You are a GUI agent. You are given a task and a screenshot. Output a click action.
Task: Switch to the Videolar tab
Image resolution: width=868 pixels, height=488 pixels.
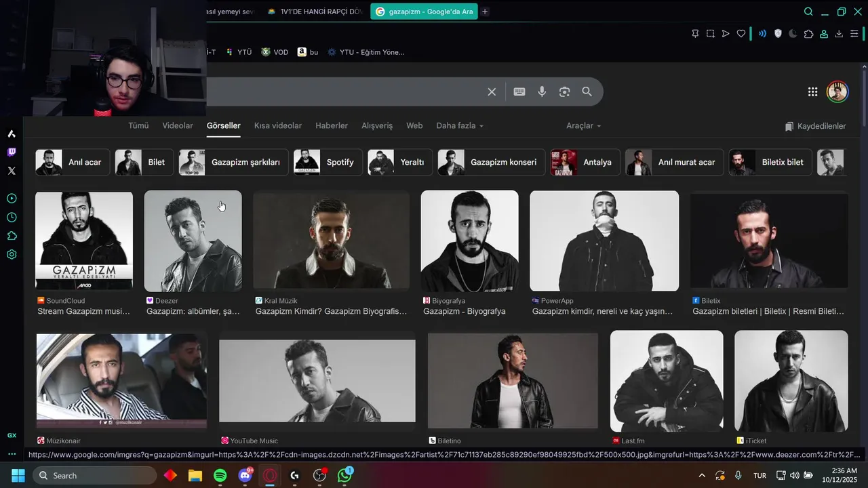point(178,125)
